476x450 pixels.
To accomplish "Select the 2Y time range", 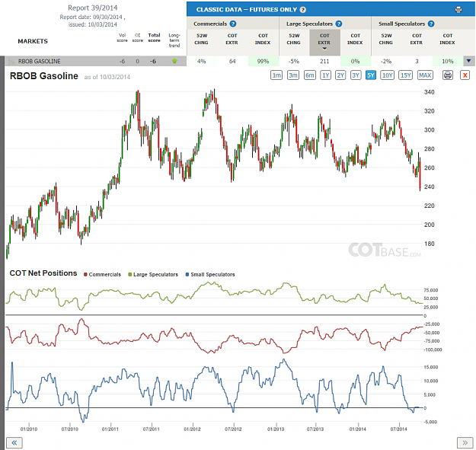I will (x=340, y=75).
